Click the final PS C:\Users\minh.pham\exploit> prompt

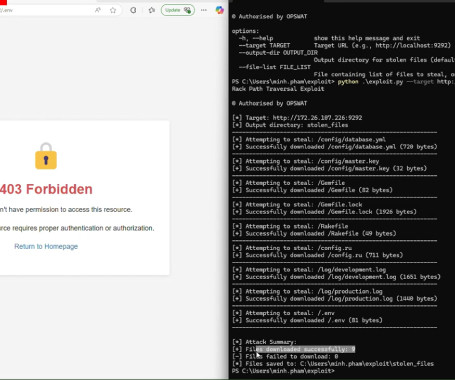coord(283,371)
